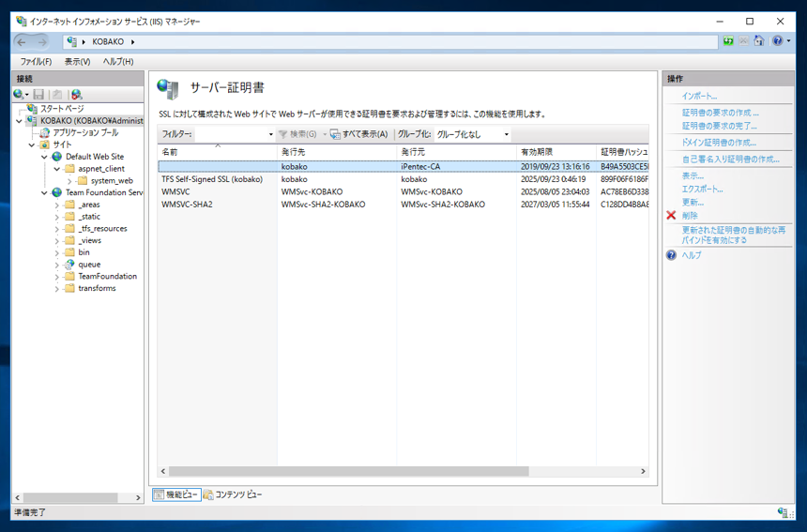Select the _tfs_resources folder in tree
807x532 pixels.
[102, 228]
